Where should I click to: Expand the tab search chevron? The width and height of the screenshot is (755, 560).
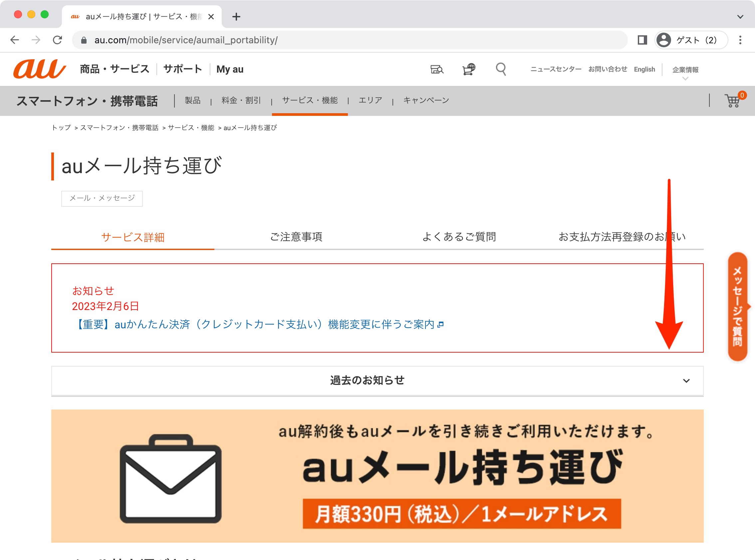coord(740,17)
